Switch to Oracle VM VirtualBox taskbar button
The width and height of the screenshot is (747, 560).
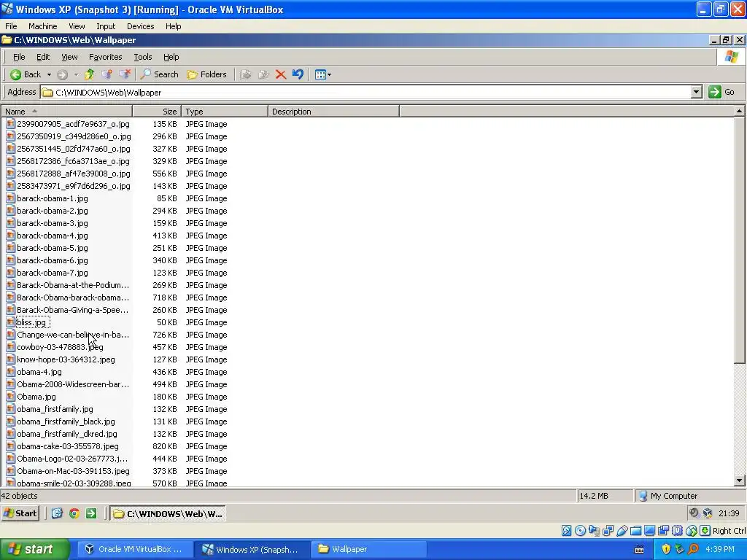(134, 549)
